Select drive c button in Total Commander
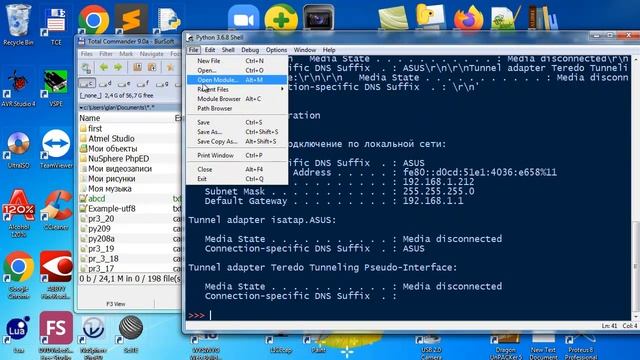The image size is (640, 360). 87,84
